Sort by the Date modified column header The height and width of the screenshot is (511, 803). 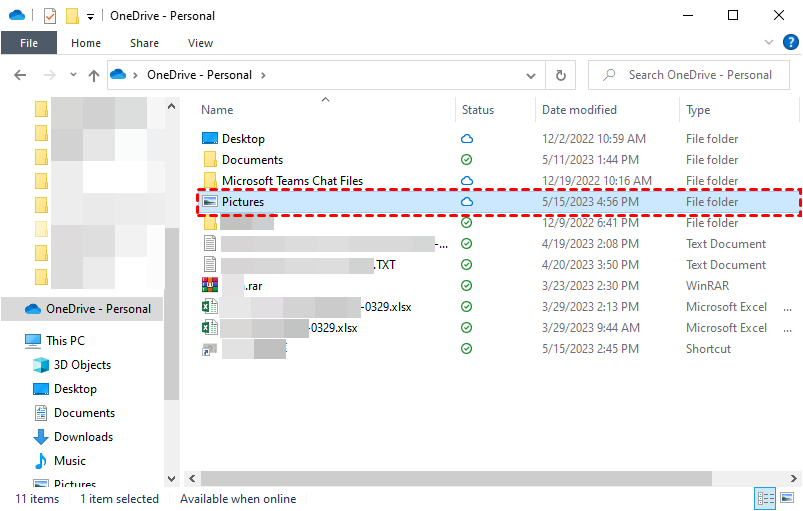click(x=579, y=110)
